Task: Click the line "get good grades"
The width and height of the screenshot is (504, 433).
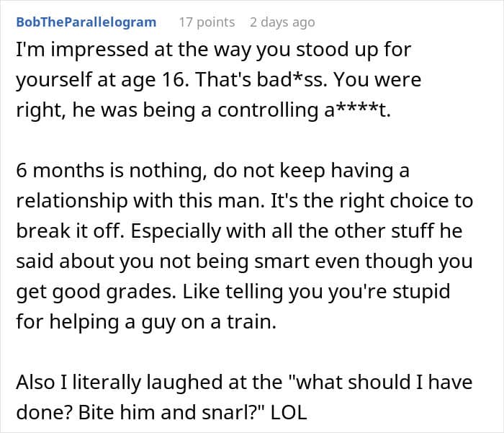Action: (x=233, y=292)
